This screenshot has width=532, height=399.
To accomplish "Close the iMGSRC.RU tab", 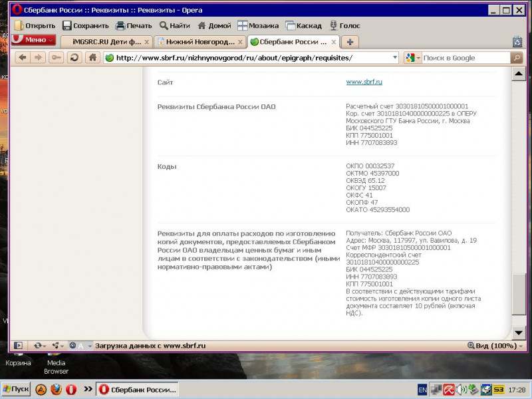I will [x=146, y=42].
